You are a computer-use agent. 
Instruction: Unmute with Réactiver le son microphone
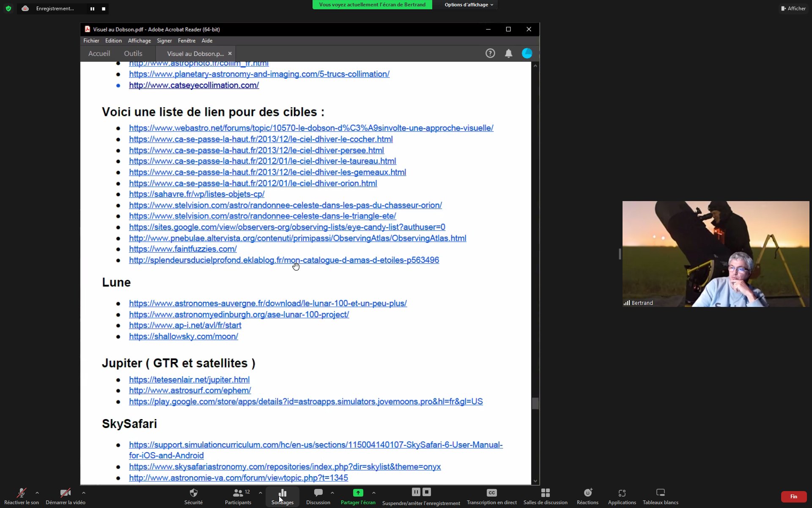21,493
